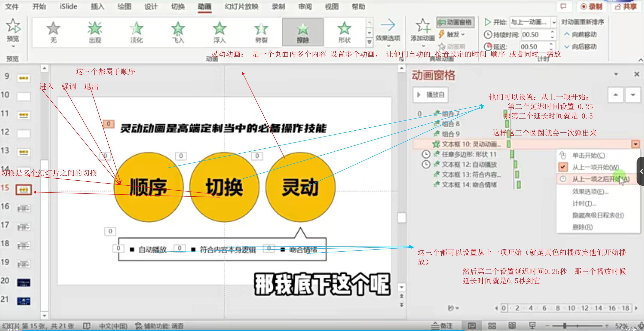Toggle the 动画窗格 animation pane button

click(455, 23)
